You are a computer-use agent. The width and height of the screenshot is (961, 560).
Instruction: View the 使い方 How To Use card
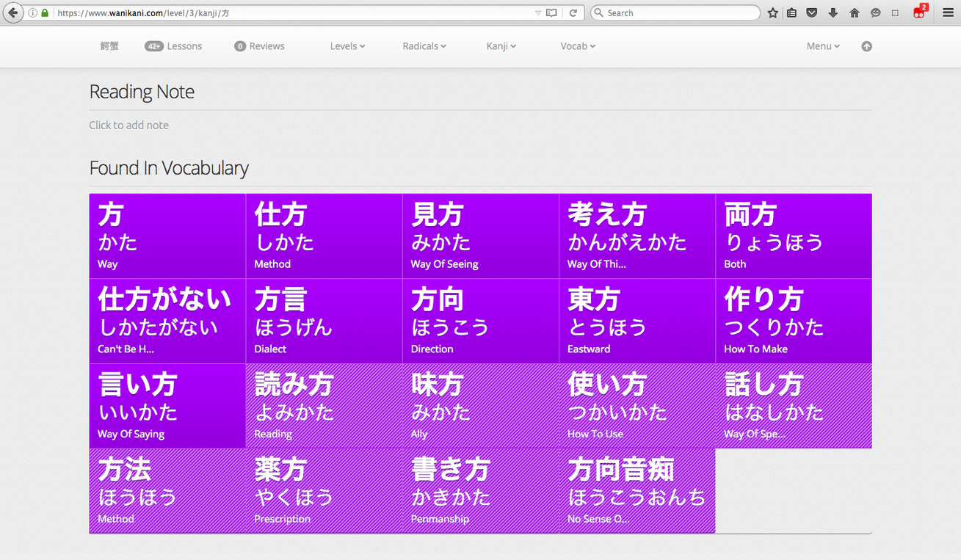(x=637, y=407)
